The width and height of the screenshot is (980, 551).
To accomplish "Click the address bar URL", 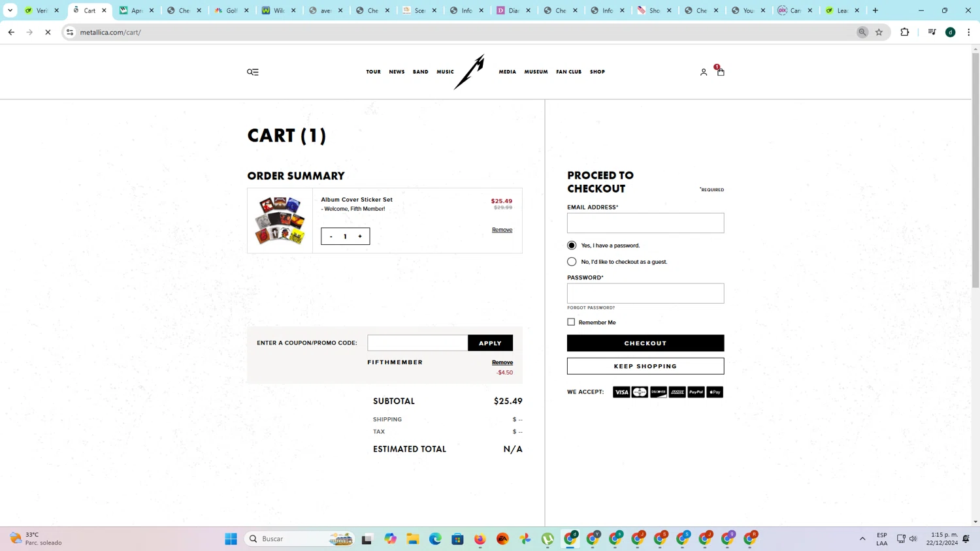I will coord(110,32).
